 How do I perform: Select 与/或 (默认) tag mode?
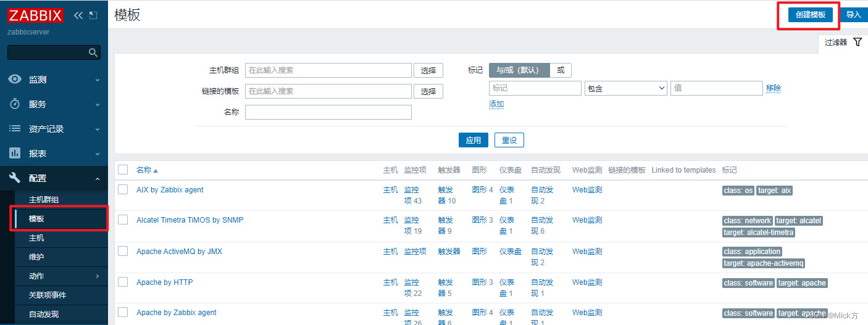[x=519, y=70]
